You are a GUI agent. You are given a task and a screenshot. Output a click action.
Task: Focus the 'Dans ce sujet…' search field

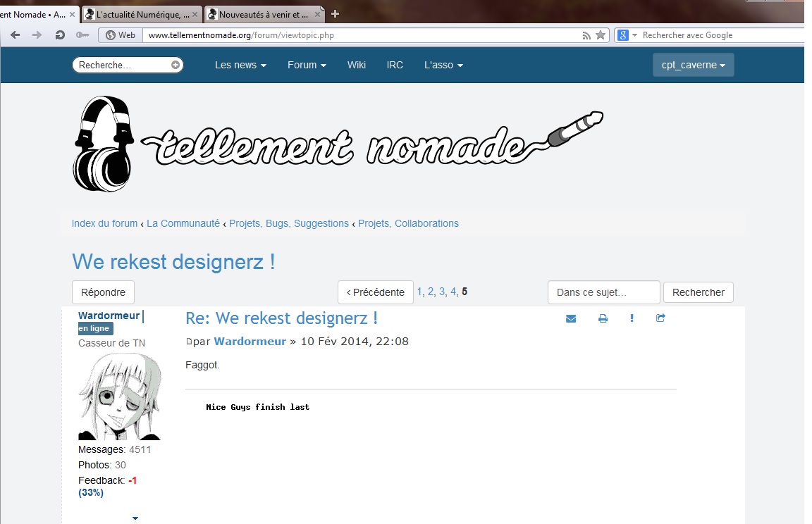[603, 292]
